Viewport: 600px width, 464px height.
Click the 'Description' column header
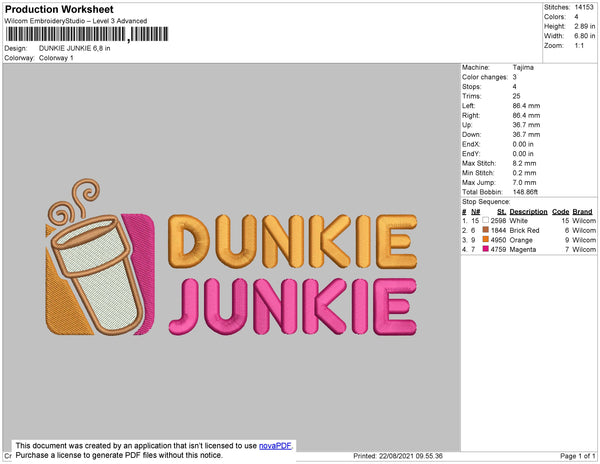coord(528,212)
